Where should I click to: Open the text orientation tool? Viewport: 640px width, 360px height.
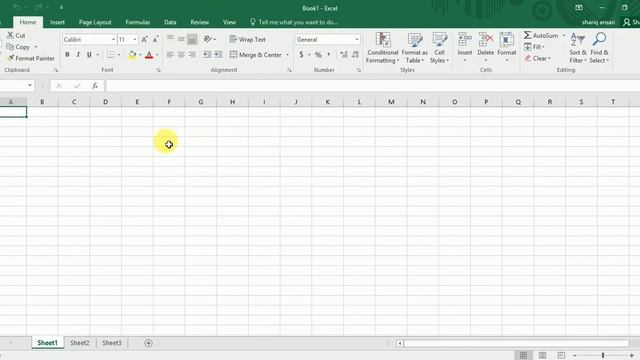point(210,39)
